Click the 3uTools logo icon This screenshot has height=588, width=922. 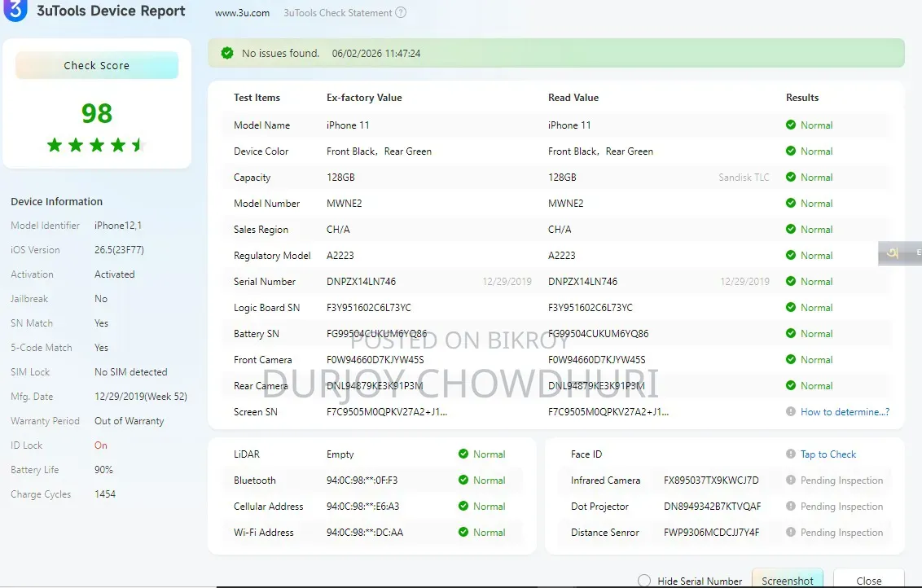pyautogui.click(x=15, y=10)
